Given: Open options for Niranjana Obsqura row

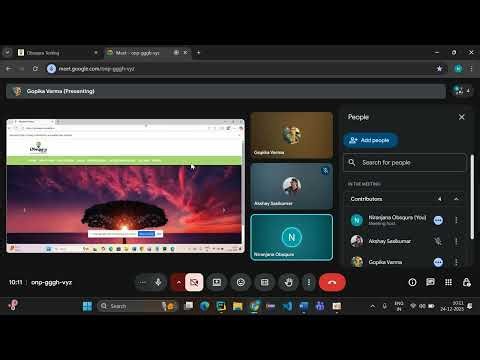Looking at the screenshot, I should point(456,220).
